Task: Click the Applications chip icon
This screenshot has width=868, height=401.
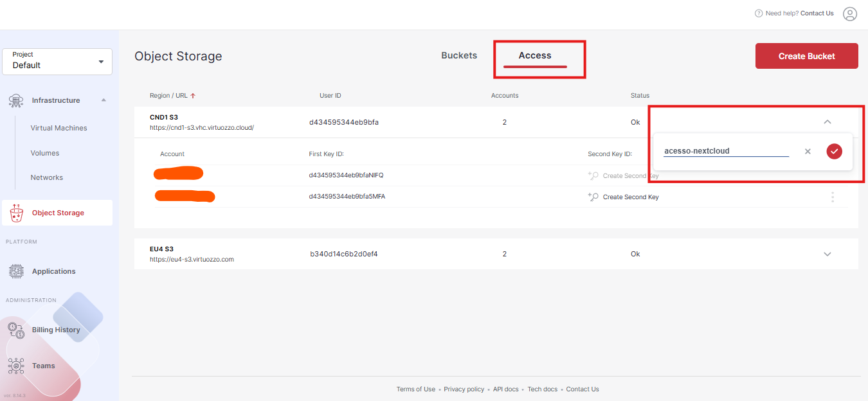Action: click(17, 271)
